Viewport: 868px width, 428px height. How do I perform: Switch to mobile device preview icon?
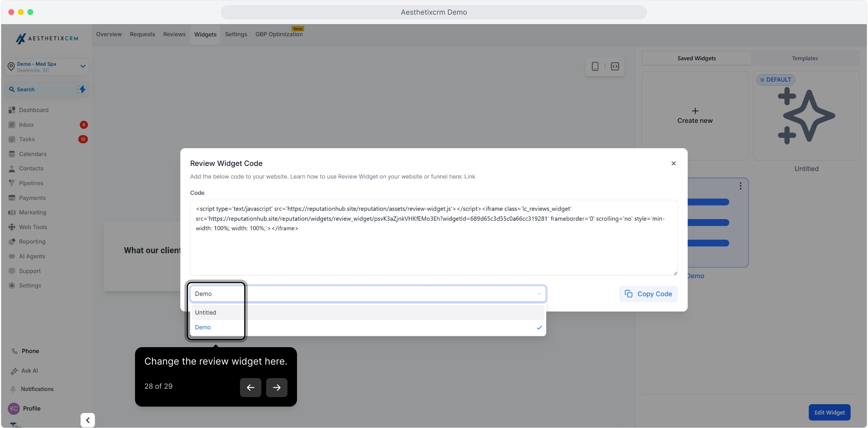click(x=595, y=67)
